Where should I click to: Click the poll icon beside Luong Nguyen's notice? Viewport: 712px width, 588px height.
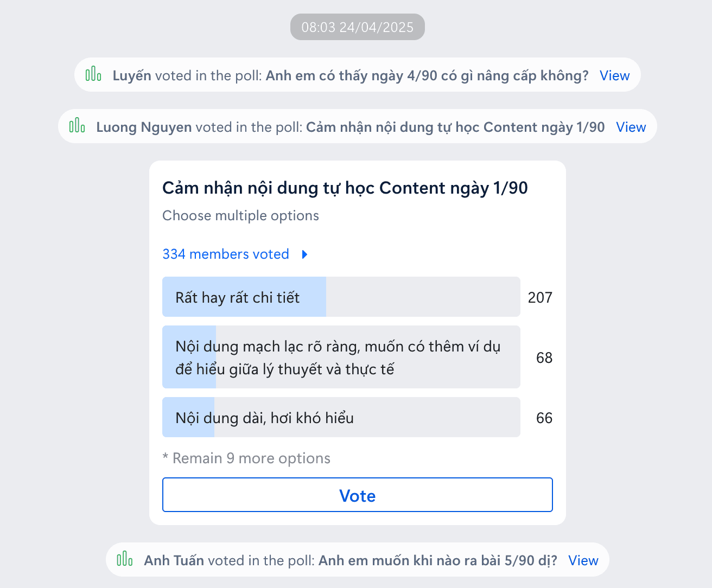pos(77,126)
